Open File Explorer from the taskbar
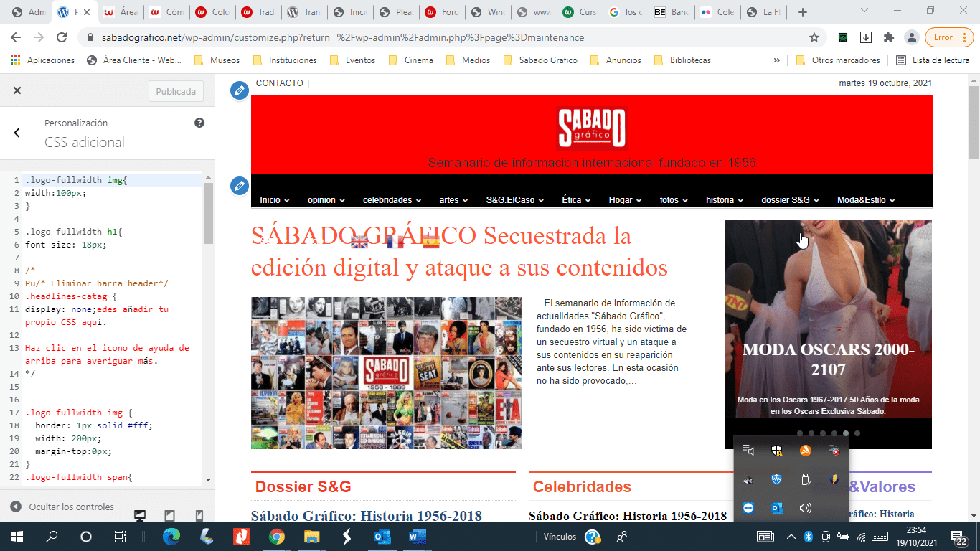The image size is (980, 551). point(311,537)
